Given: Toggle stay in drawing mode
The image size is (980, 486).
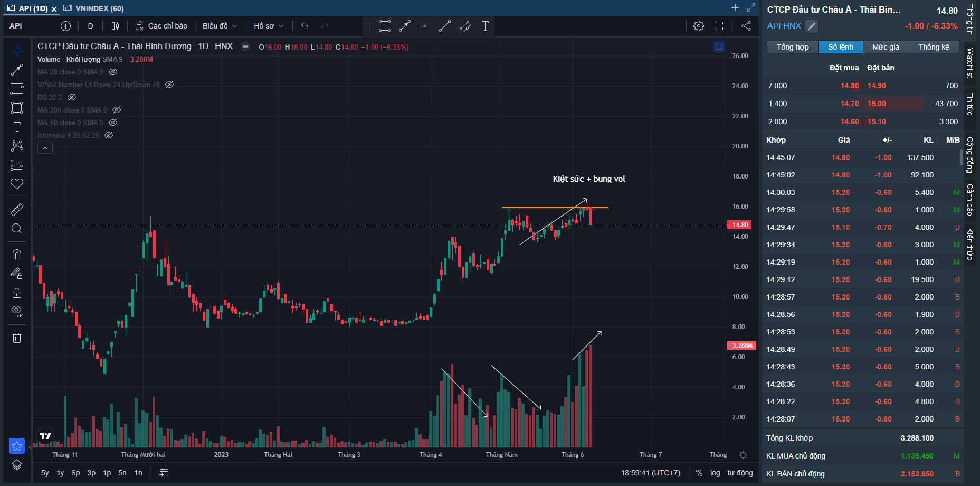Looking at the screenshot, I should [x=17, y=274].
